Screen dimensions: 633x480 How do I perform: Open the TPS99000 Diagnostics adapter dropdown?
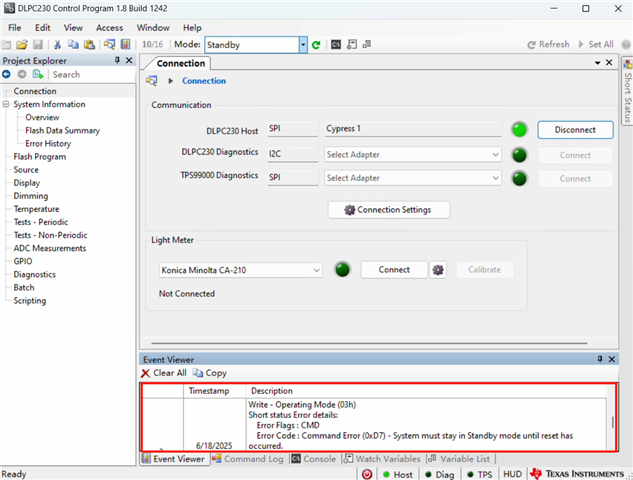click(495, 178)
